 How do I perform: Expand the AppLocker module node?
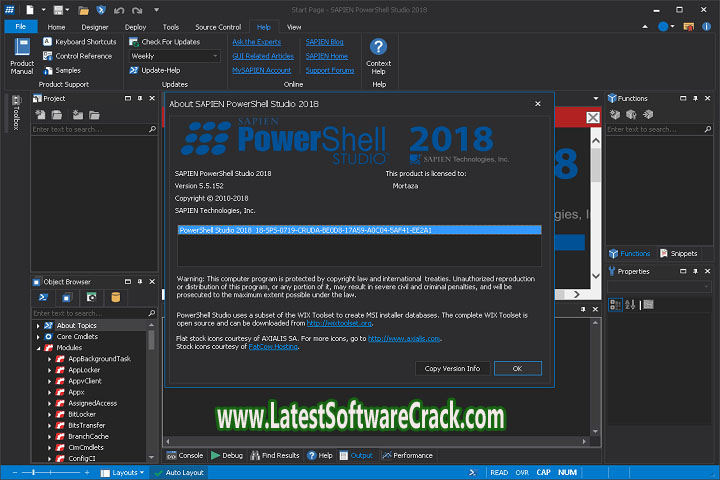50,370
